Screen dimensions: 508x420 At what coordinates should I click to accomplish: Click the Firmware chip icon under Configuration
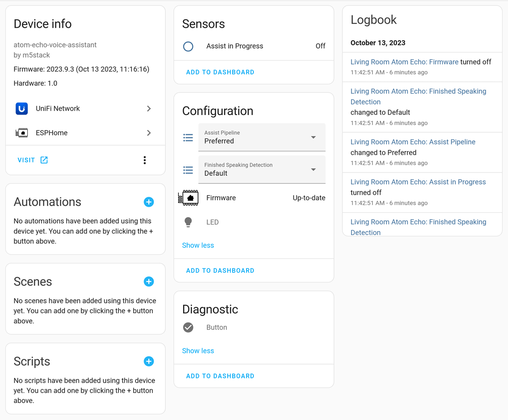[188, 197]
